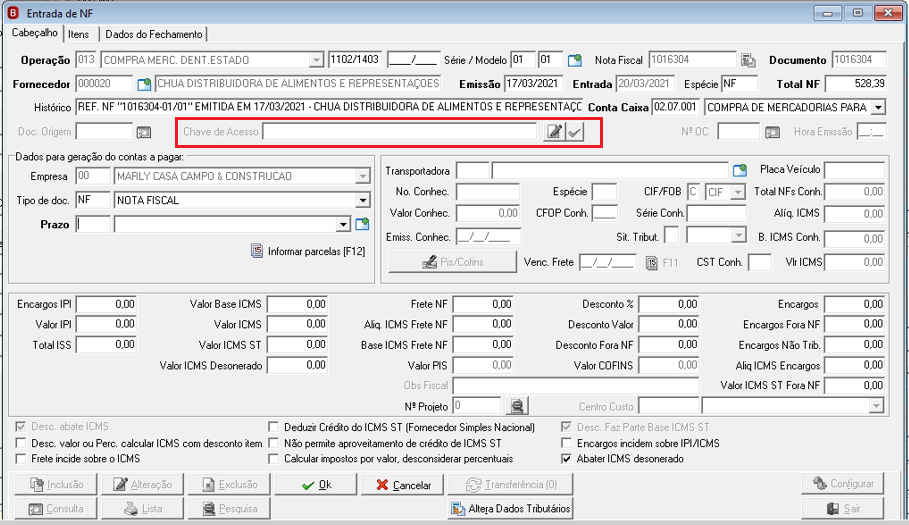Click the Prazo code input field
The width and height of the screenshot is (909, 525).
[x=93, y=224]
